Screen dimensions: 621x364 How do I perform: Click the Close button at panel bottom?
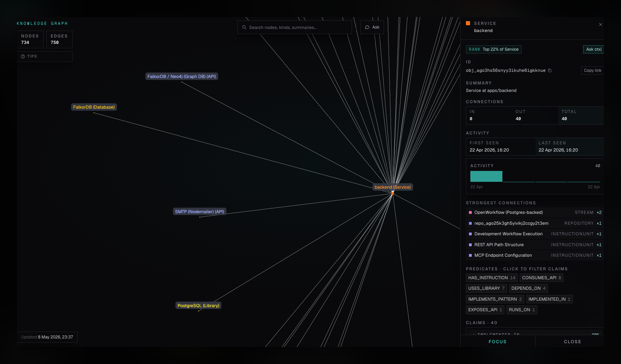click(x=572, y=342)
